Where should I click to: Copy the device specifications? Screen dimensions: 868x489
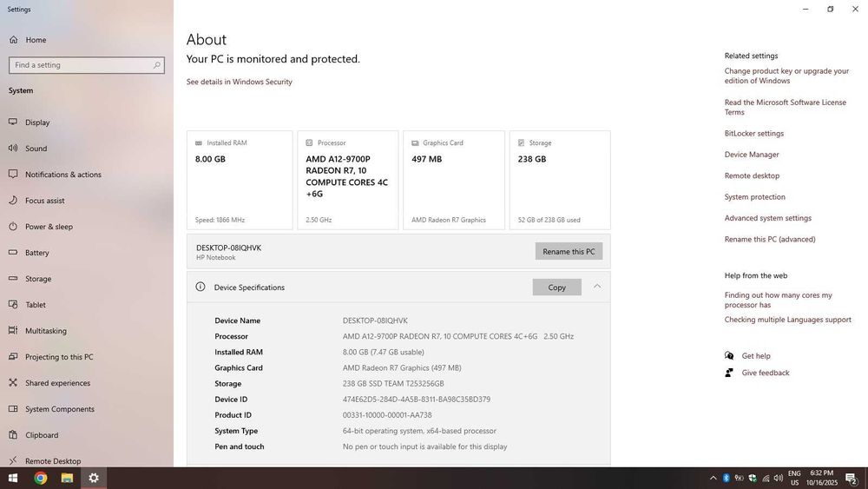556,287
